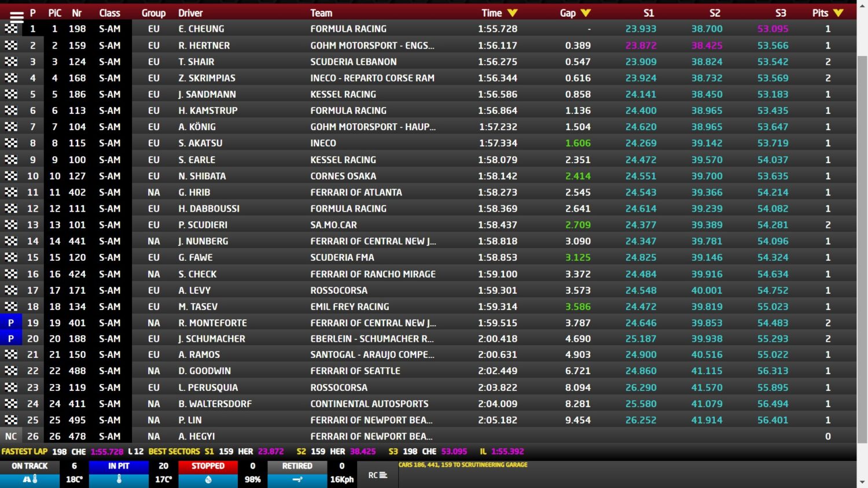Sort by the S3 column header

(781, 13)
